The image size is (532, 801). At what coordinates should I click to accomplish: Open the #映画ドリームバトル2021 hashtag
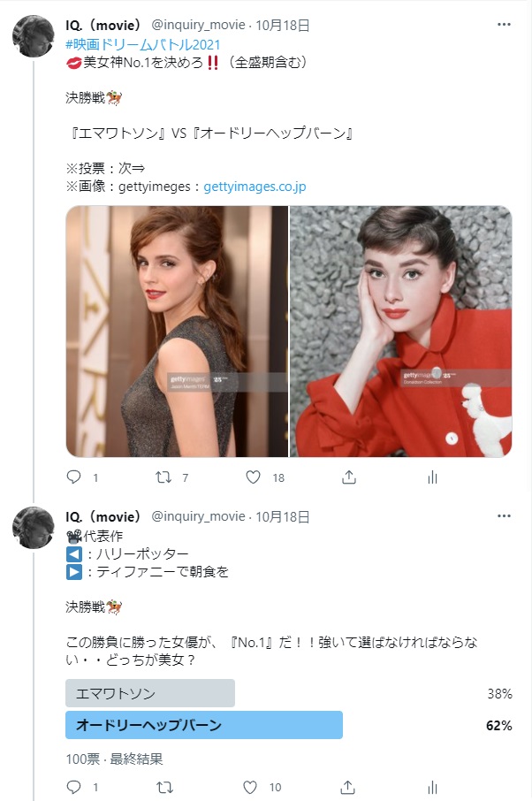(x=143, y=44)
